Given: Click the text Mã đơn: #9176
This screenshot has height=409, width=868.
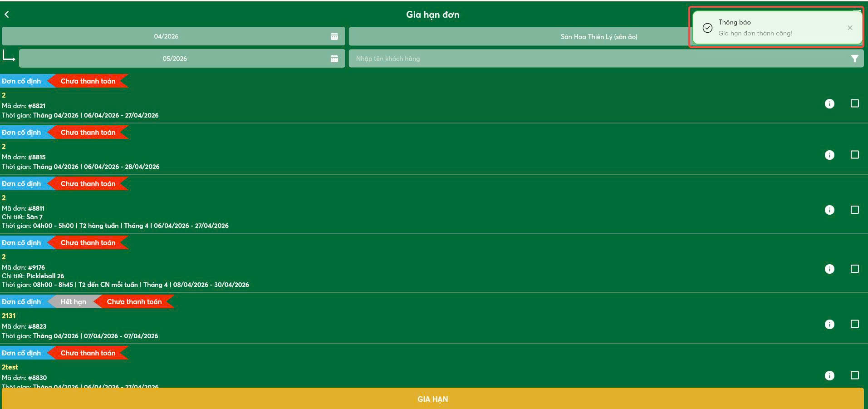Looking at the screenshot, I should click(24, 267).
